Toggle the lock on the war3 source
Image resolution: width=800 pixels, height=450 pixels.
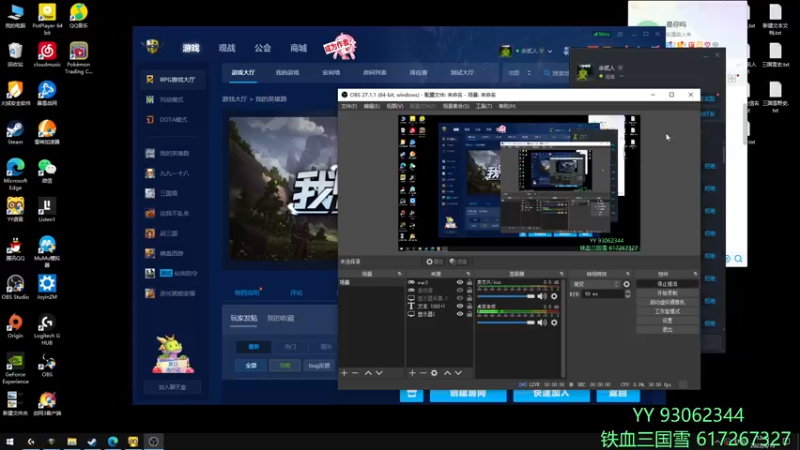click(469, 282)
